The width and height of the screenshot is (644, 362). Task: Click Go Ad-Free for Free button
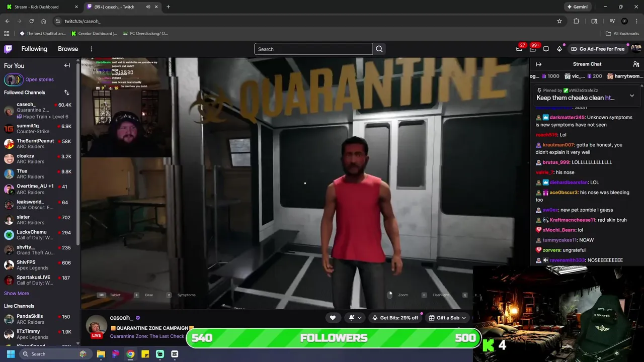(598, 49)
